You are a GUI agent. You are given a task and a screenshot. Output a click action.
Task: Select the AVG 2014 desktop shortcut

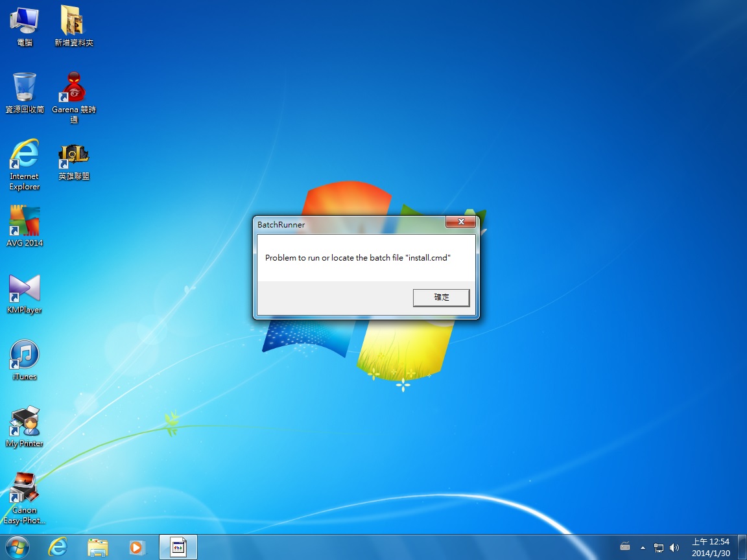coord(24,227)
